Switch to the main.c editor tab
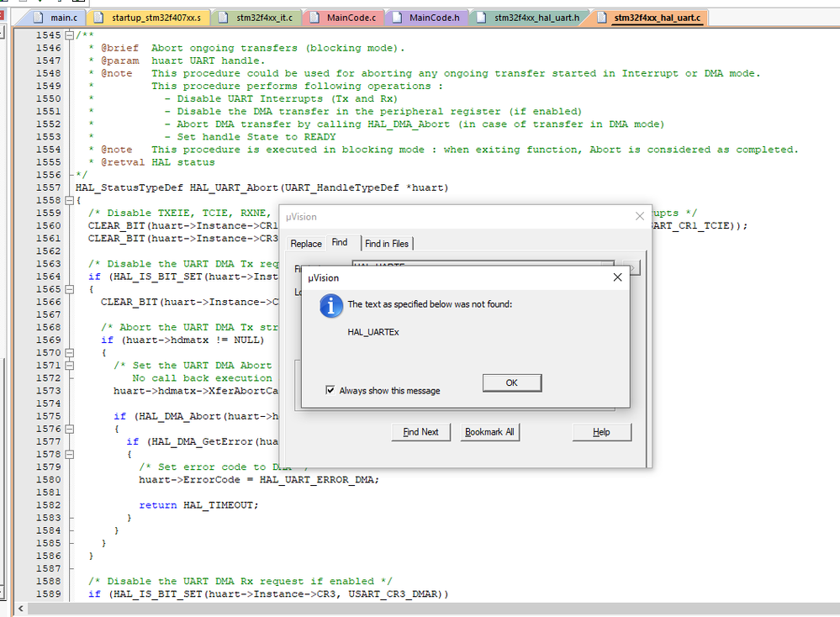The height and width of the screenshot is (617, 840). point(55,18)
